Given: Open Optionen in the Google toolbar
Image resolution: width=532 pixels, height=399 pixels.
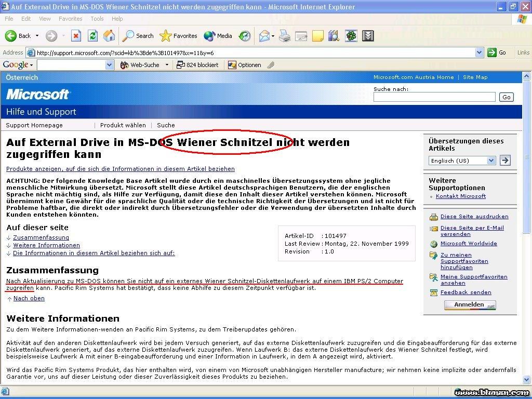Looking at the screenshot, I should (245, 65).
